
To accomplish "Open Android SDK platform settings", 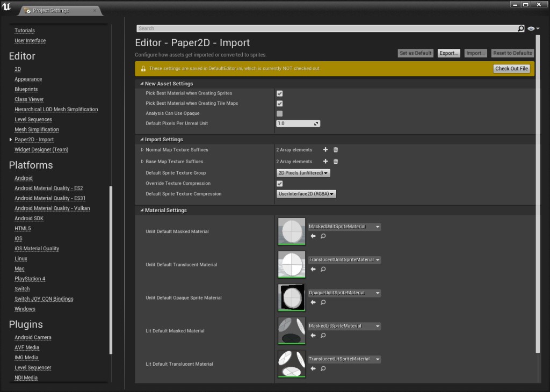I will click(x=29, y=219).
